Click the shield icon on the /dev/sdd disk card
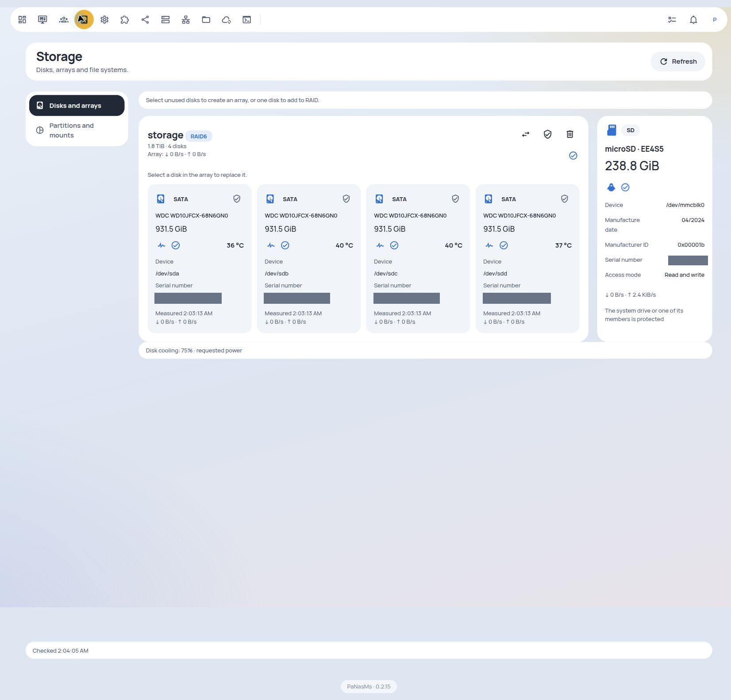731x700 pixels. tap(565, 199)
